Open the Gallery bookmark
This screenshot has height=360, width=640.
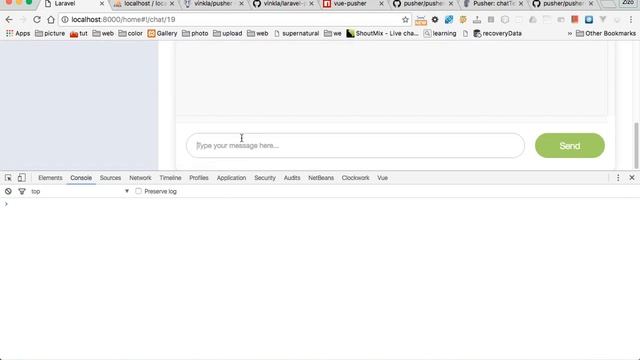[162, 33]
